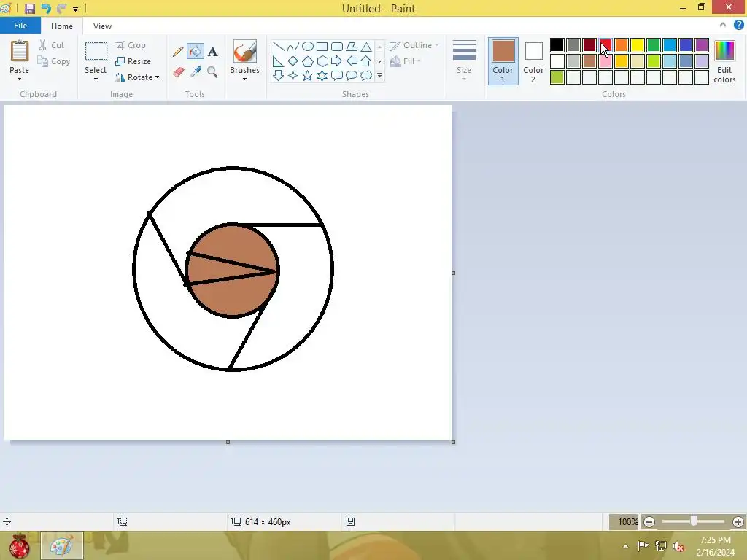Choose the Diamond shape

[293, 61]
